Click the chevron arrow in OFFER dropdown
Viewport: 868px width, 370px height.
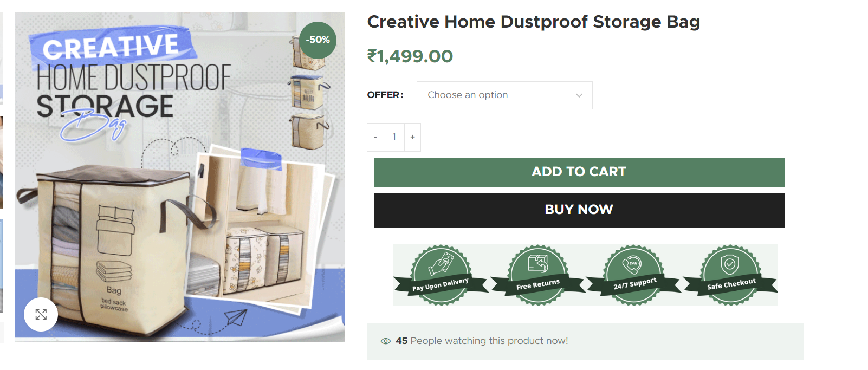pyautogui.click(x=579, y=95)
